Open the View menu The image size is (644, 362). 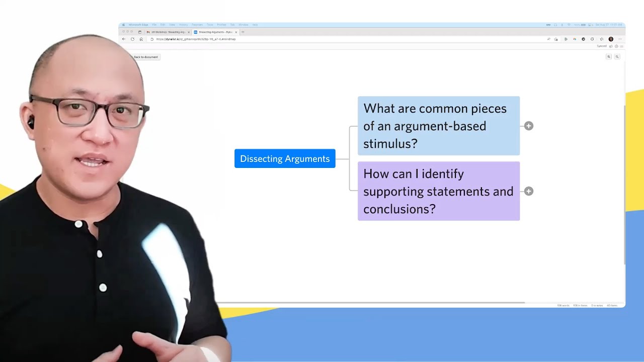(172, 25)
